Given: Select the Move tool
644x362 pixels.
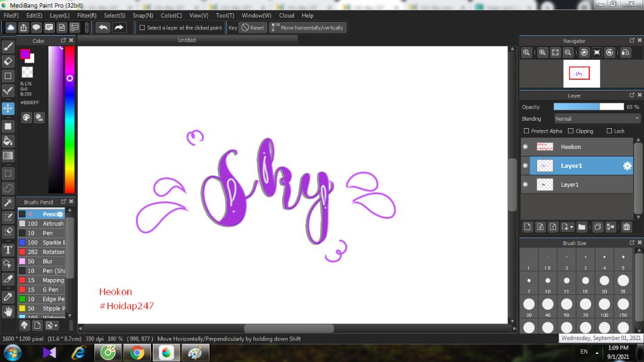Looking at the screenshot, I should coord(8,108).
